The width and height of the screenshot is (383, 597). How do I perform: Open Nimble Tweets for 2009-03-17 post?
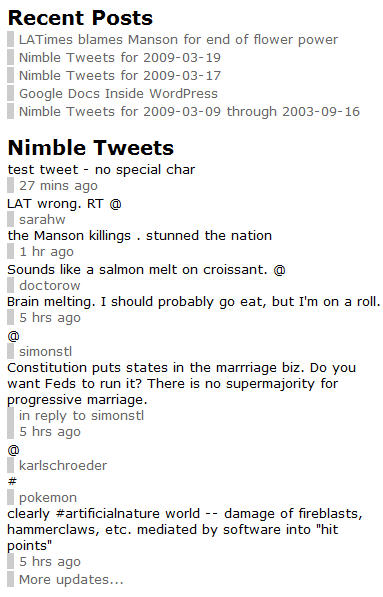[120, 75]
